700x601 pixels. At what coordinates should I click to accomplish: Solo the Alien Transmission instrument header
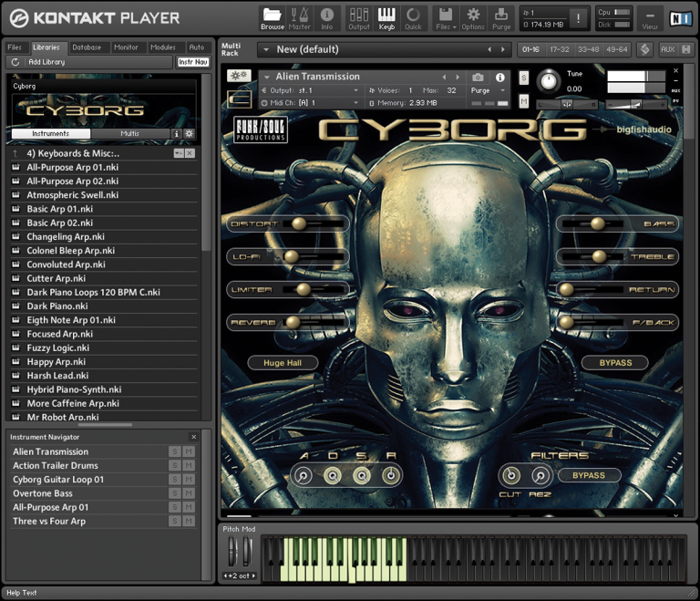point(524,78)
